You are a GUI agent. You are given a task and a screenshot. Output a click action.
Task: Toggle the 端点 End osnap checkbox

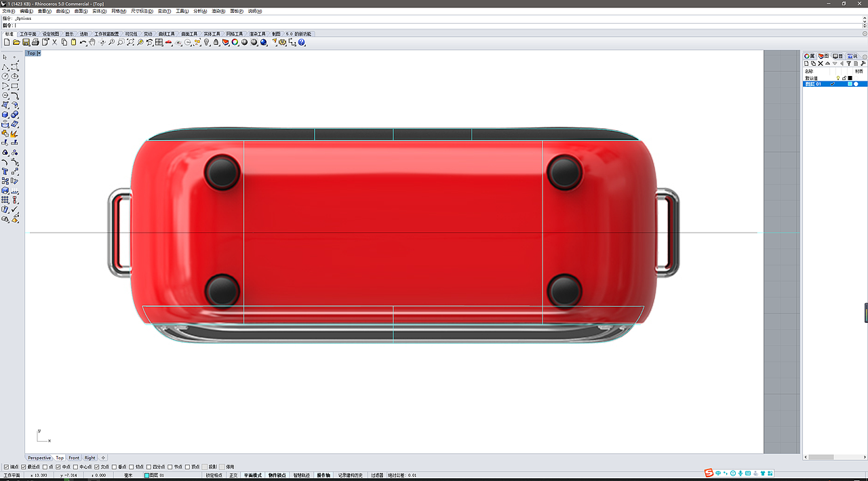click(x=6, y=467)
